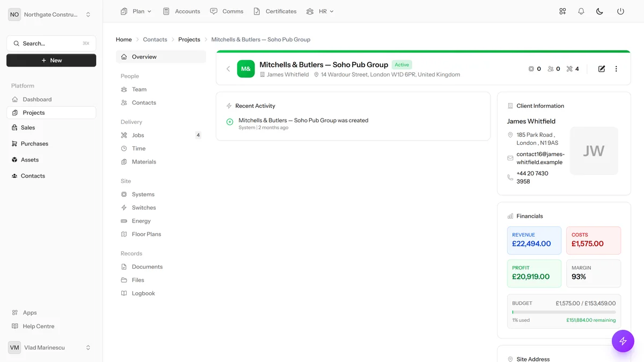This screenshot has height=362, width=644.
Task: Click the JW contact avatar
Action: point(594,151)
